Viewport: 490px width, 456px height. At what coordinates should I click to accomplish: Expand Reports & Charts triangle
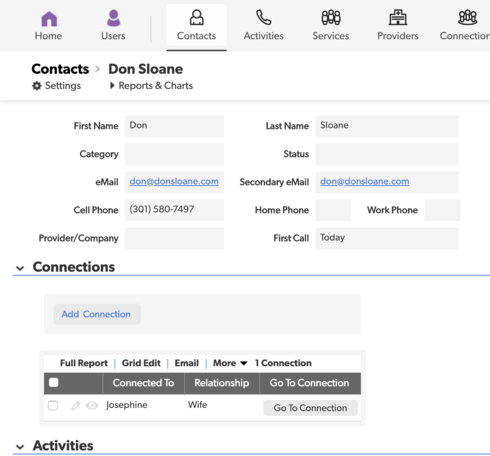pos(112,86)
